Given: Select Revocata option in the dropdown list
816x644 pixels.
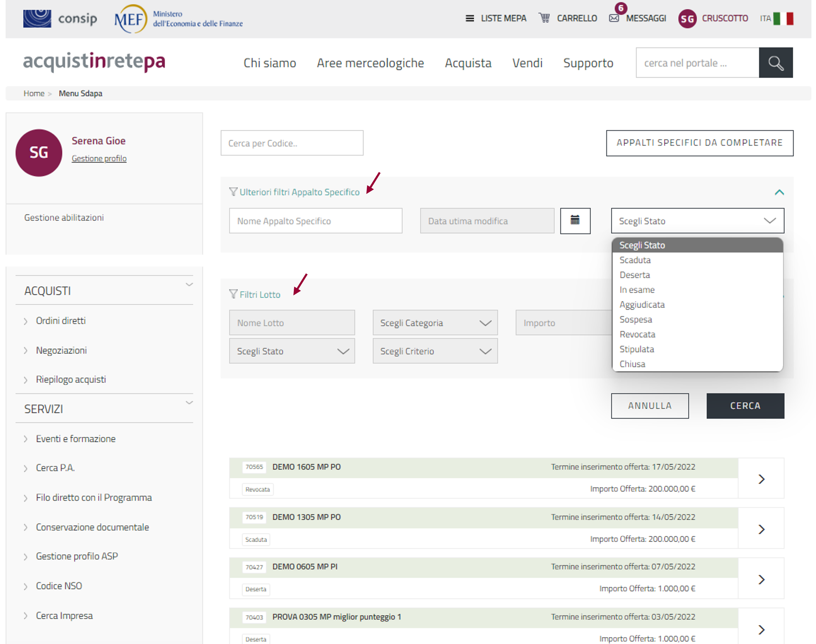Looking at the screenshot, I should click(x=637, y=335).
